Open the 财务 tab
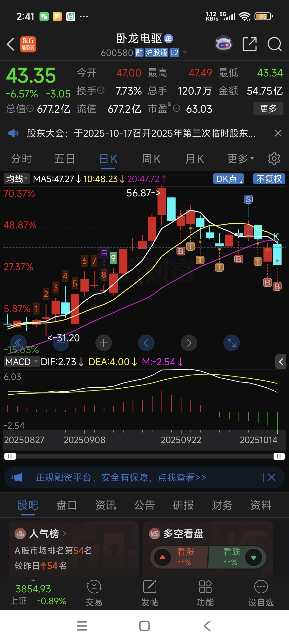Viewport: 289px width, 644px height. (222, 505)
